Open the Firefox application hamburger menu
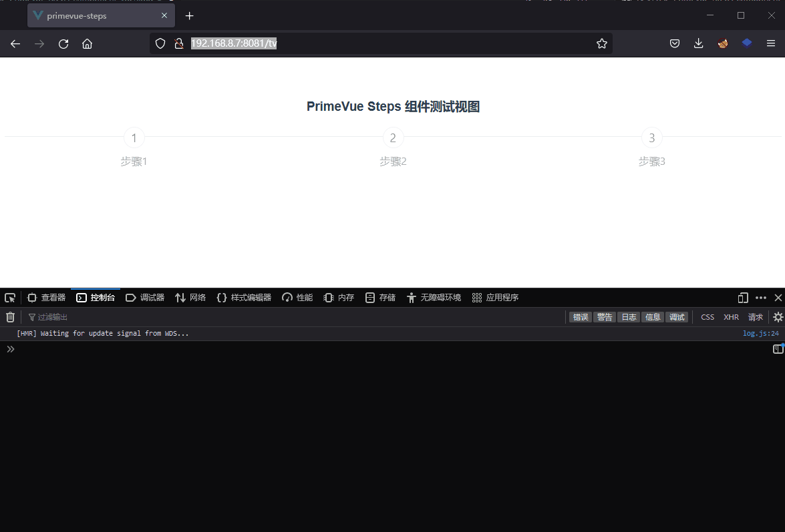This screenshot has height=532, width=785. pyautogui.click(x=770, y=44)
